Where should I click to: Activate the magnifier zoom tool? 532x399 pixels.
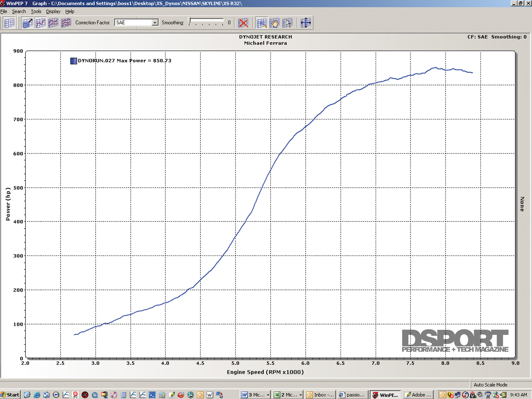[x=262, y=23]
